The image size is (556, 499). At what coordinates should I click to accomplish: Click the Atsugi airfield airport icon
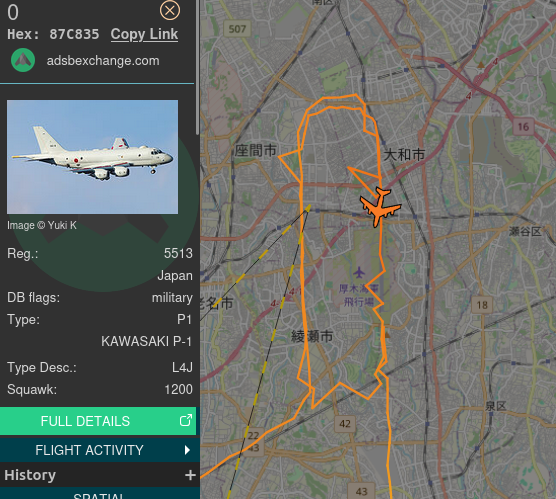359,273
